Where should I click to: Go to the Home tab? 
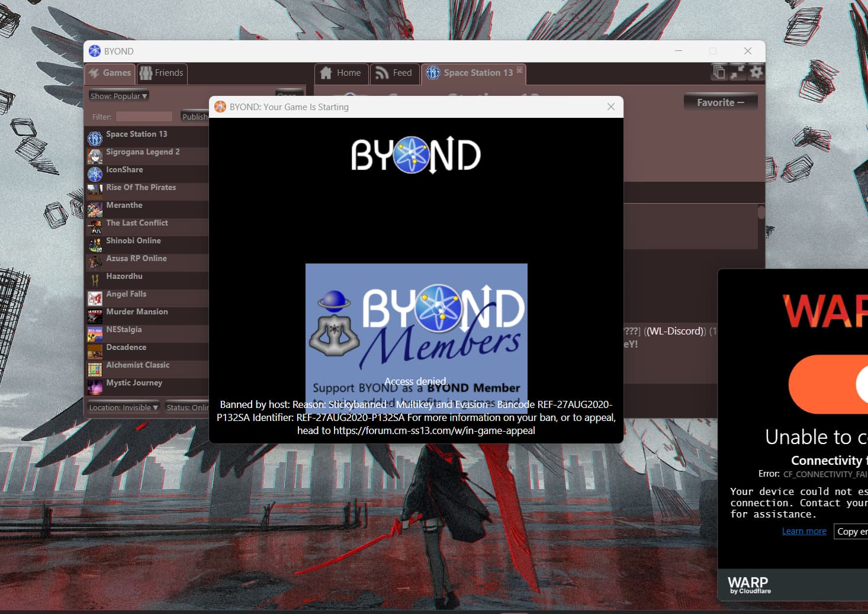click(x=341, y=73)
